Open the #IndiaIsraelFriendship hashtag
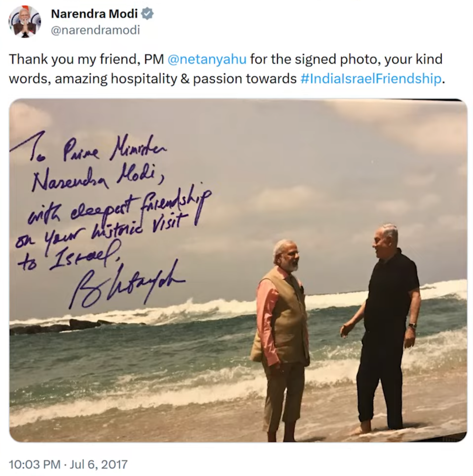473x476 pixels. pyautogui.click(x=371, y=78)
